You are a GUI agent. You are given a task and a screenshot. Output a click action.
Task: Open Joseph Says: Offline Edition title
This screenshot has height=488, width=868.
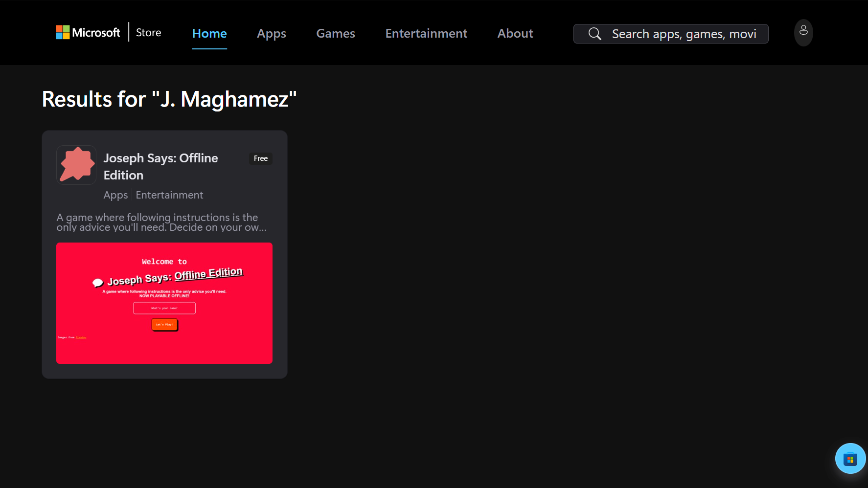tap(160, 166)
